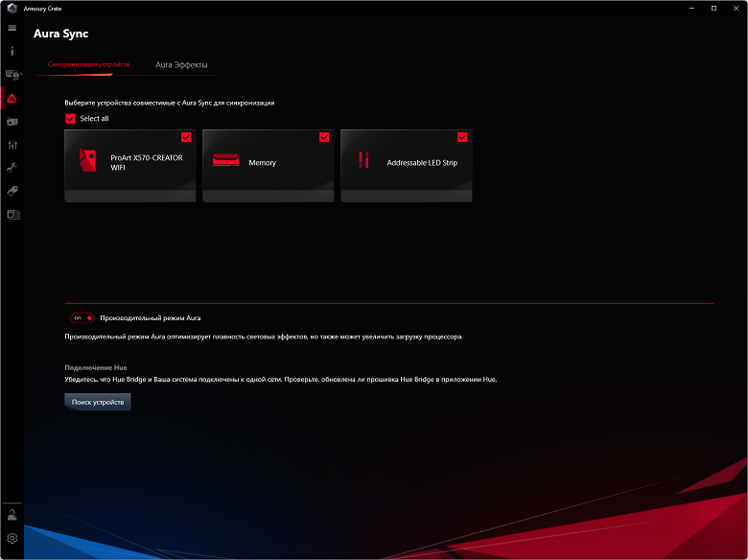748x560 pixels.
Task: Open the hamburger menu in the sidebar
Action: coord(12,28)
